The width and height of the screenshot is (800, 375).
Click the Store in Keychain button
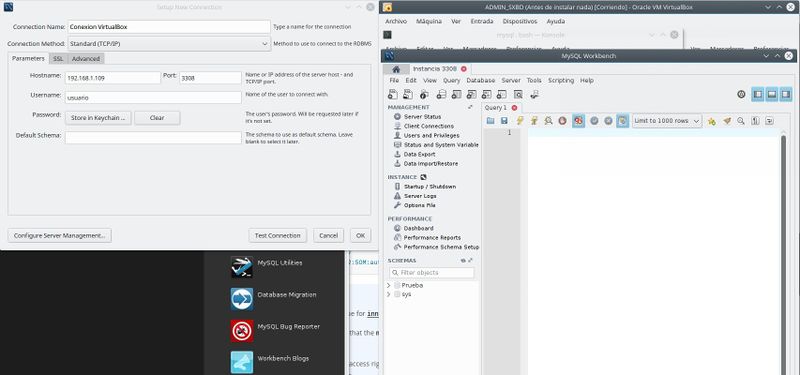(98, 118)
